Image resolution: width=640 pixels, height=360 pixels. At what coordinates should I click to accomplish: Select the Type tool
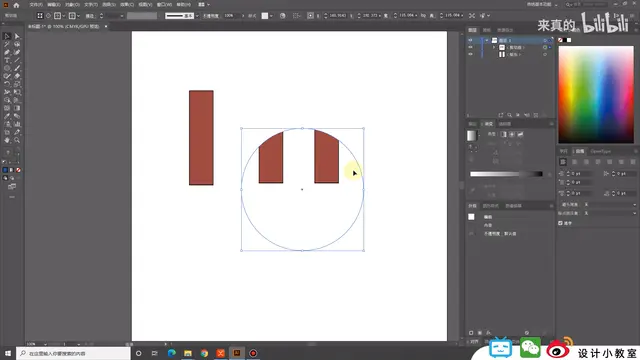pos(7,60)
